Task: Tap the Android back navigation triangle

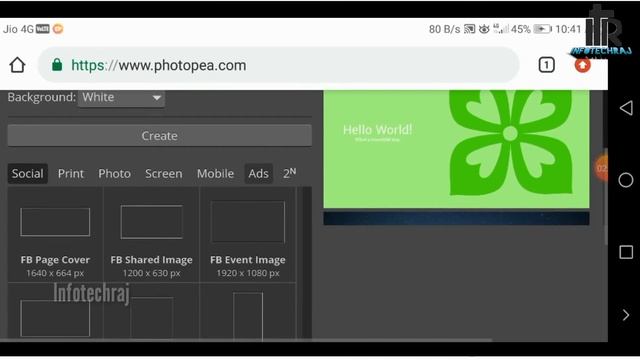Action: 626,108
